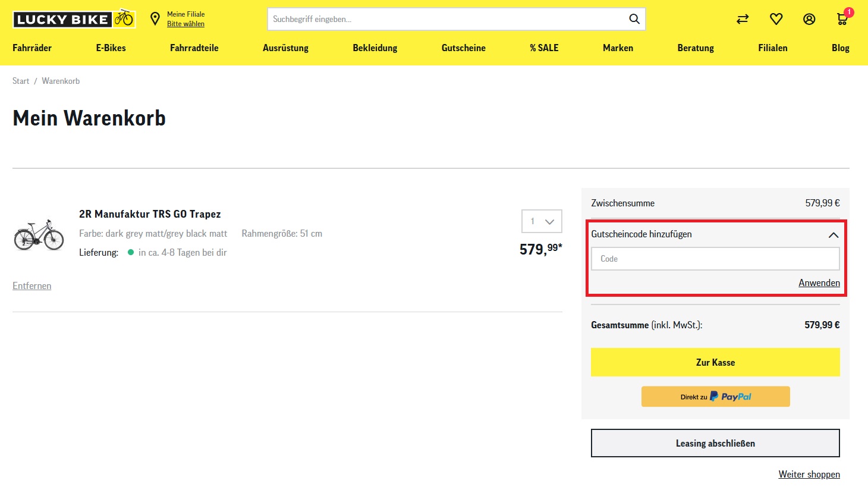Click the 'Rahmengröße: 51 cm' text
Image resolution: width=868 pixels, height=493 pixels.
(x=282, y=234)
